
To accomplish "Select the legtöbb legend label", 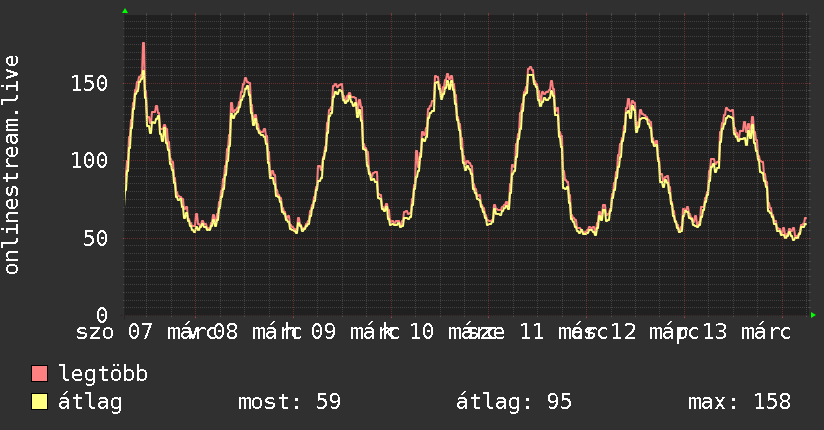I will point(104,374).
